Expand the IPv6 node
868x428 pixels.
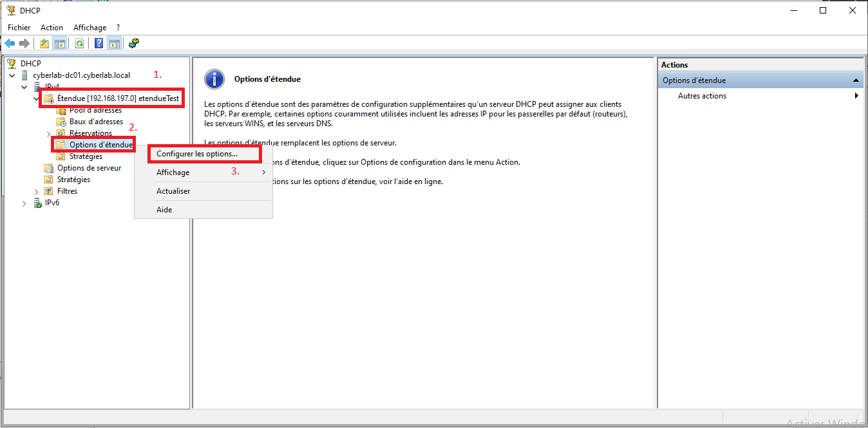point(24,203)
